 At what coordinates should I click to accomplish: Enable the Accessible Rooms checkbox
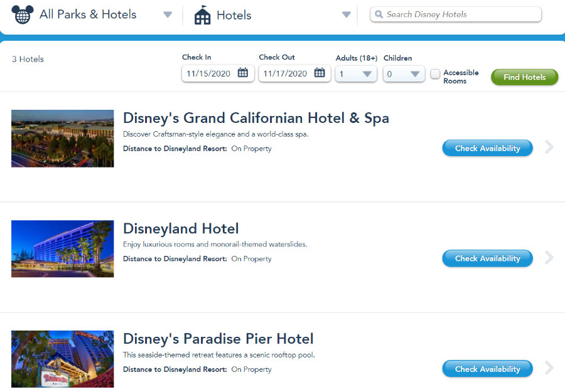coord(435,74)
